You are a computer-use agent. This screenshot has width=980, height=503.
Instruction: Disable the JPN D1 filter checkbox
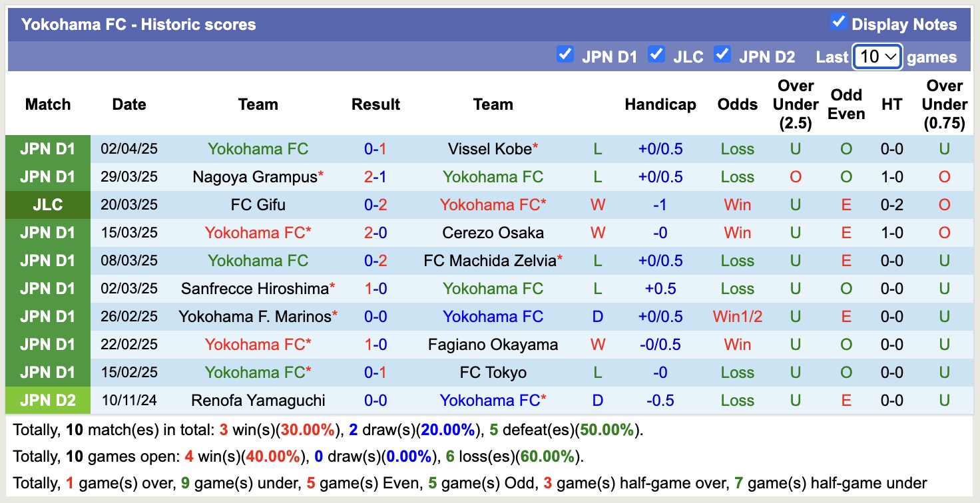(x=565, y=55)
